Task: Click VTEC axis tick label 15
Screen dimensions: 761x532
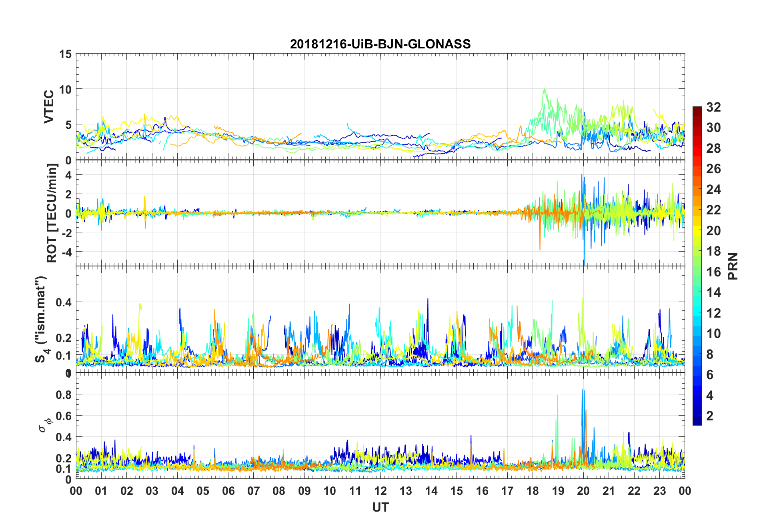Action: click(x=65, y=54)
